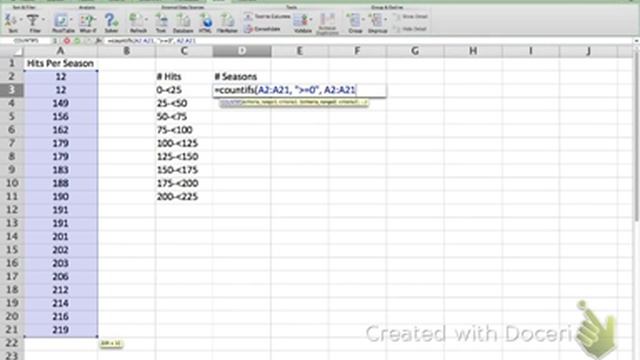The height and width of the screenshot is (360, 640).
Task: Click the Filter funnel icon
Action: point(32,20)
